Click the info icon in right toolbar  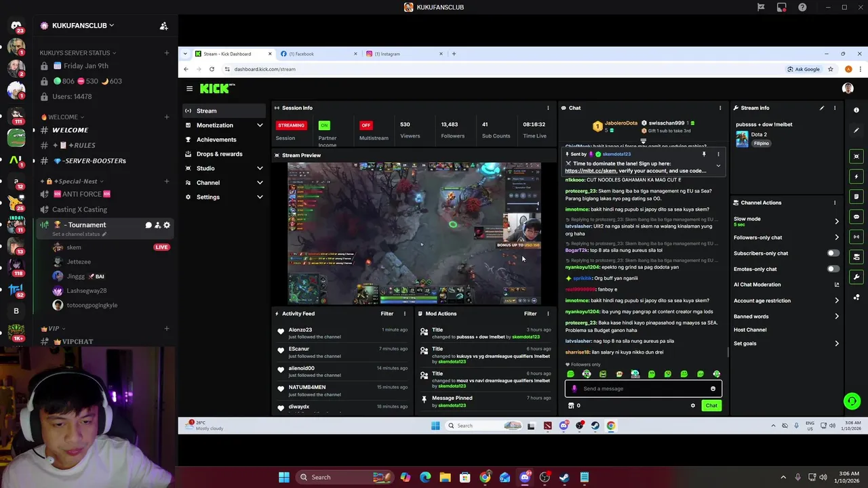[x=856, y=110]
